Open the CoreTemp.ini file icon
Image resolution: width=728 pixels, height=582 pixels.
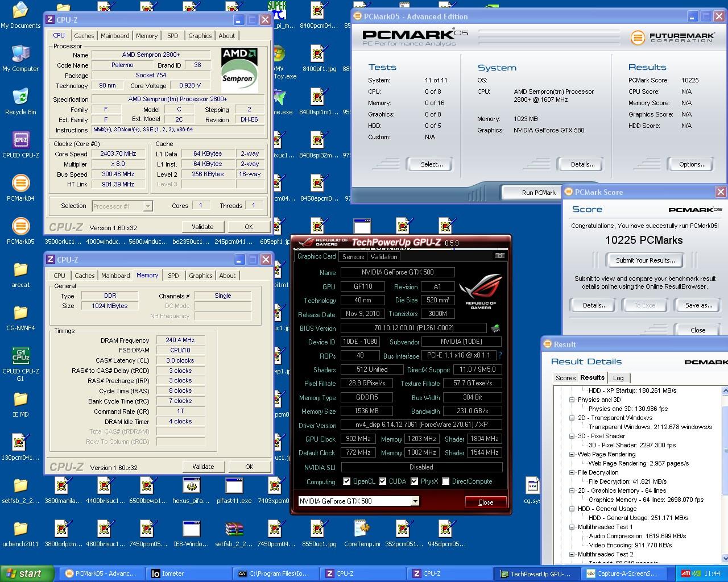click(362, 533)
